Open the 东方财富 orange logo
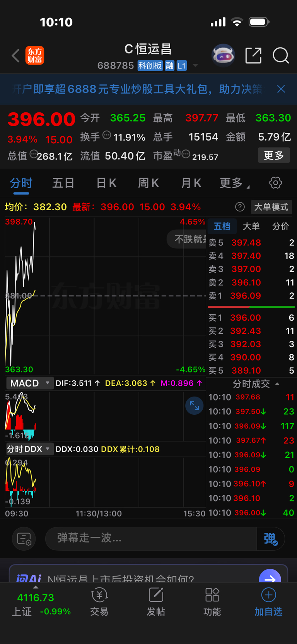 click(x=35, y=55)
